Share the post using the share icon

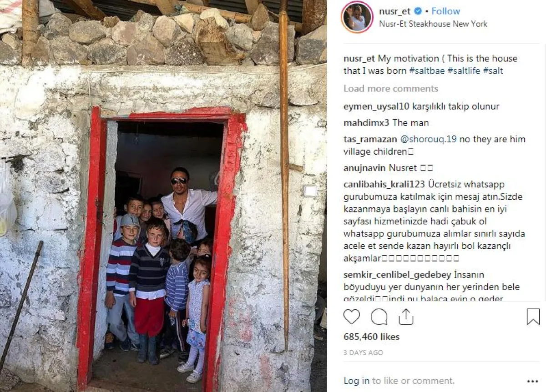tap(406, 317)
